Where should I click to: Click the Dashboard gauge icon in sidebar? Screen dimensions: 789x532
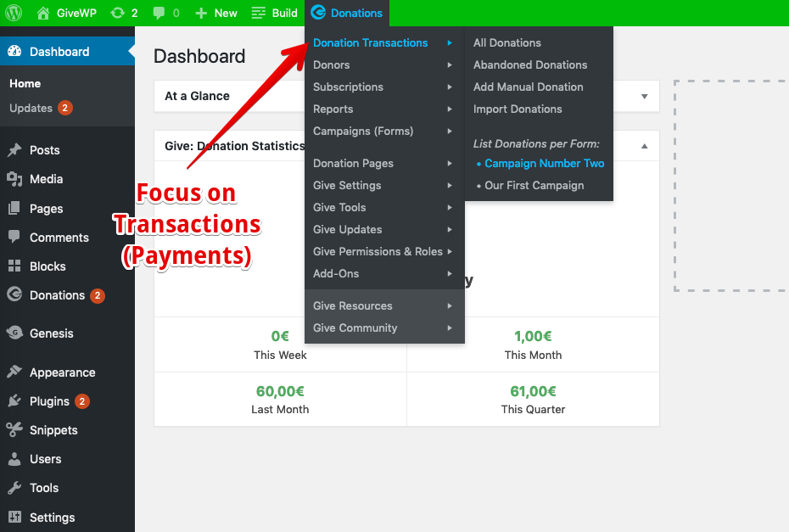click(x=14, y=51)
